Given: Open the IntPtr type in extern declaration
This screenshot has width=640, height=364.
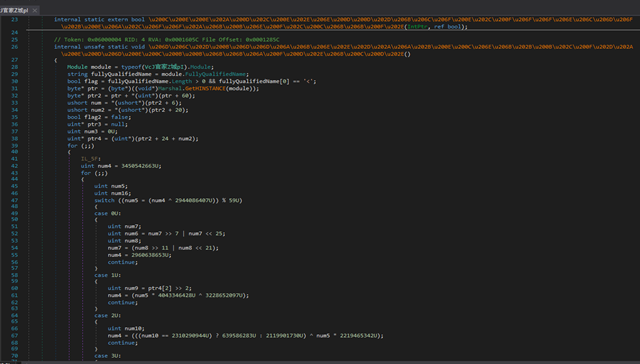Looking at the screenshot, I should pyautogui.click(x=417, y=27).
